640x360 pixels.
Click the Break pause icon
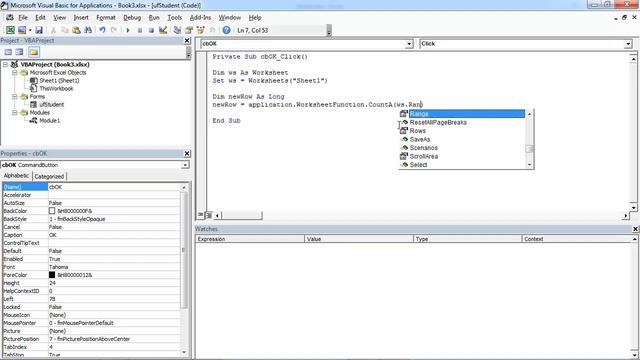click(x=140, y=30)
